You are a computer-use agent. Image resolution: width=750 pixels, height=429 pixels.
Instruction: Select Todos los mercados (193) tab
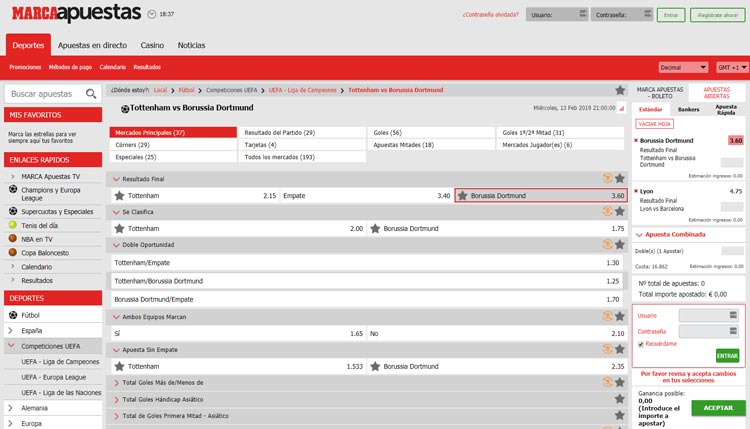[x=302, y=157]
